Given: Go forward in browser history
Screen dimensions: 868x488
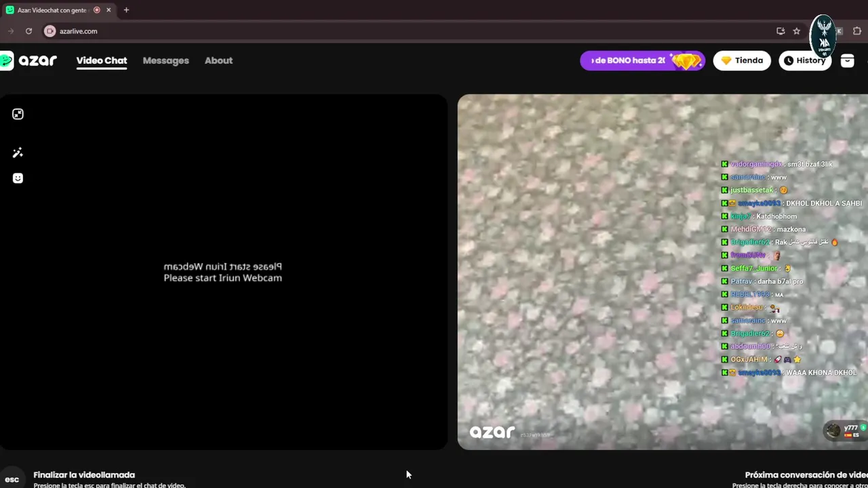Looking at the screenshot, I should coord(10,31).
